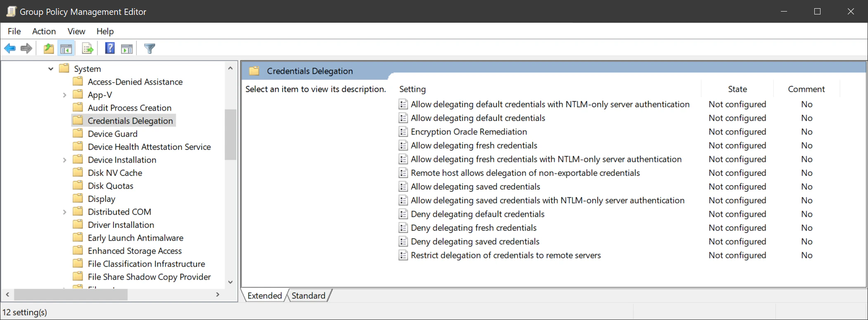Collapse the System tree node

point(51,69)
